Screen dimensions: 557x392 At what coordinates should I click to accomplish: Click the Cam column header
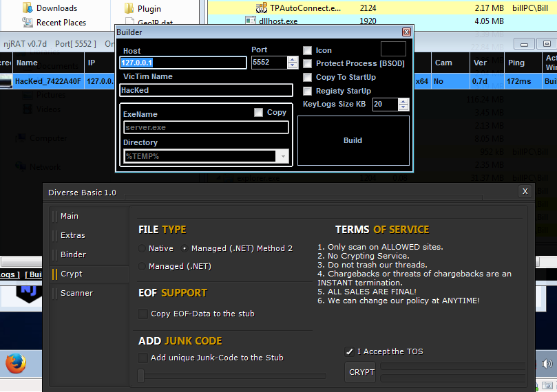pyautogui.click(x=450, y=63)
